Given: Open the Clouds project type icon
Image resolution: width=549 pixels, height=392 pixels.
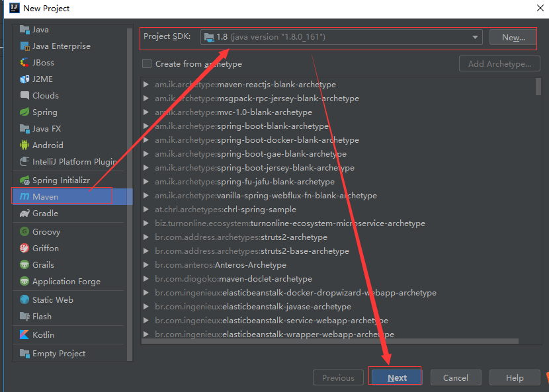Looking at the screenshot, I should click(x=24, y=96).
